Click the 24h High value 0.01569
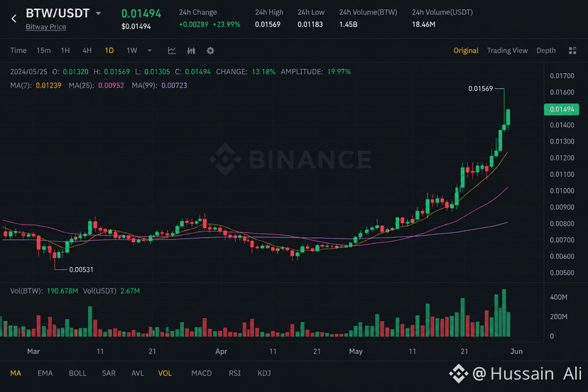 click(x=268, y=24)
